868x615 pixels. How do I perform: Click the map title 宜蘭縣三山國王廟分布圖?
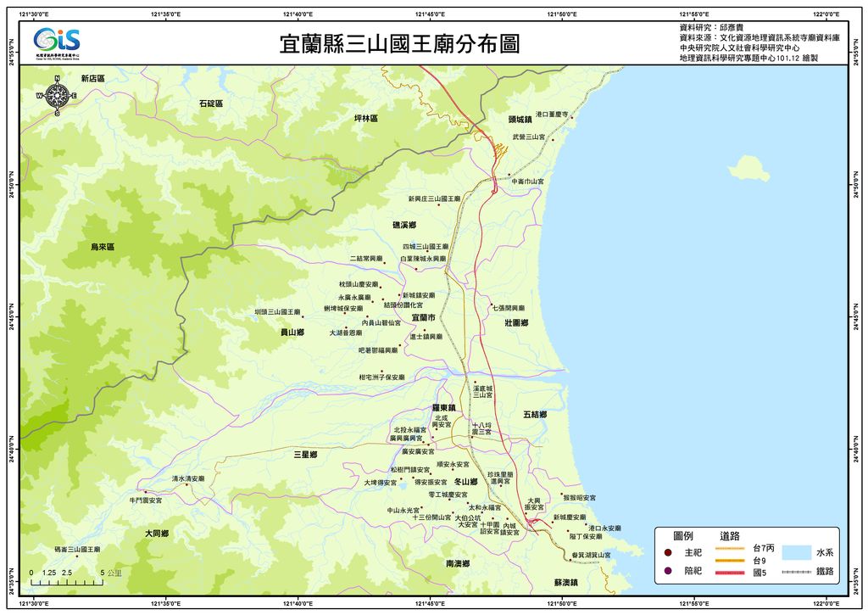(x=399, y=44)
